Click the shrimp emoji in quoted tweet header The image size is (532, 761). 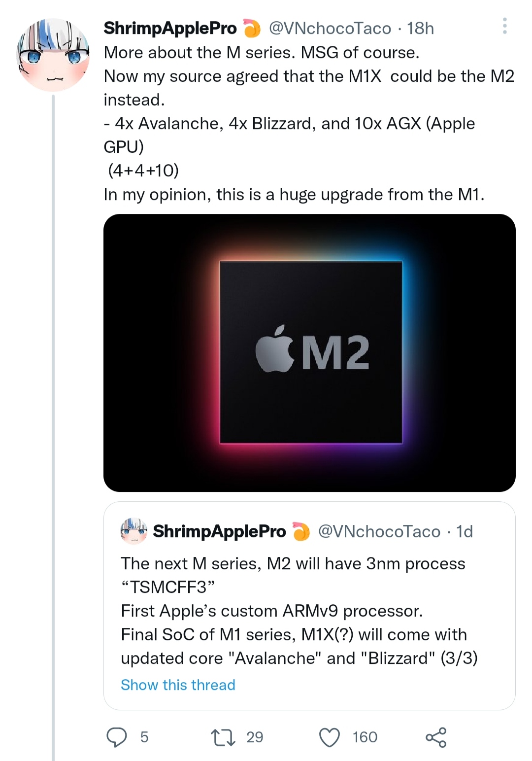pyautogui.click(x=301, y=532)
